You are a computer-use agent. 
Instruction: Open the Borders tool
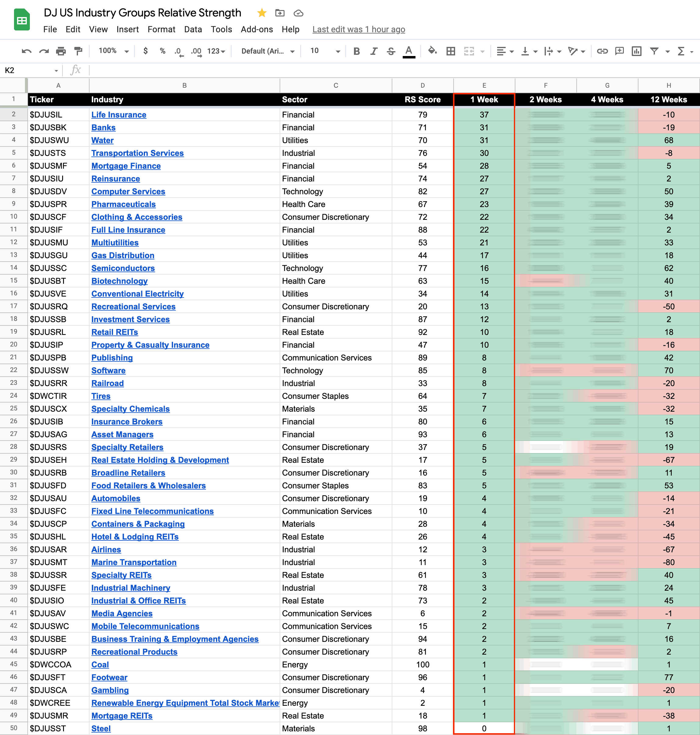pyautogui.click(x=451, y=51)
